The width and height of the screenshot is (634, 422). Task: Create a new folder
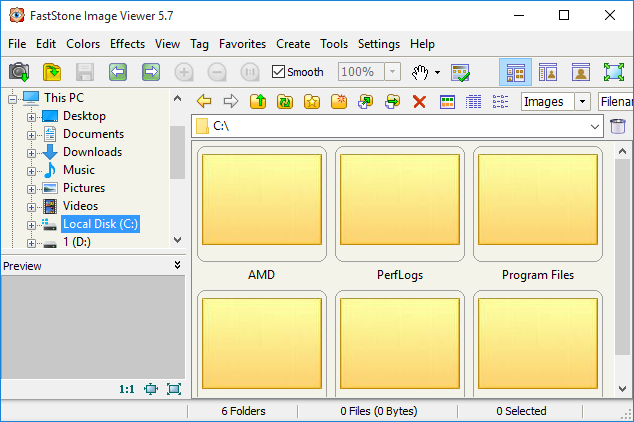pos(339,101)
